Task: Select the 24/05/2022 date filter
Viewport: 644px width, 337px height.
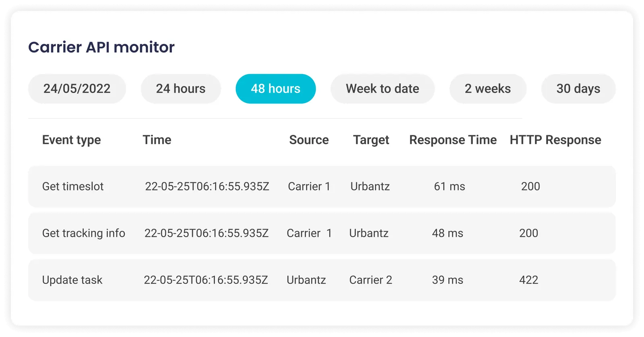Action: [x=77, y=89]
